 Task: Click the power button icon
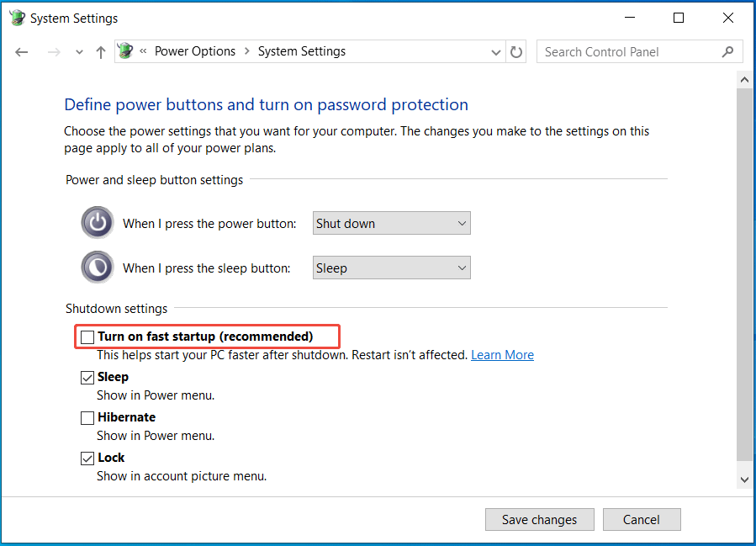point(97,222)
